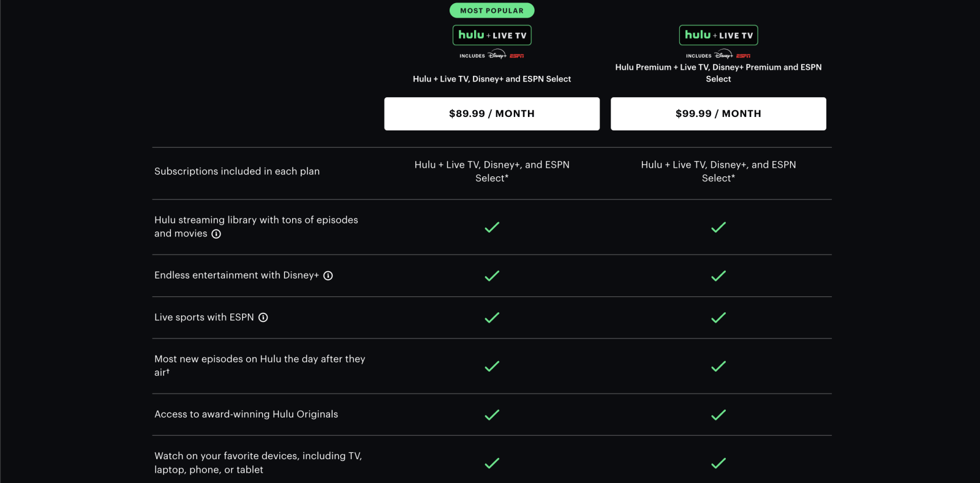Click subscriptions included text in the $99.99 column

718,171
